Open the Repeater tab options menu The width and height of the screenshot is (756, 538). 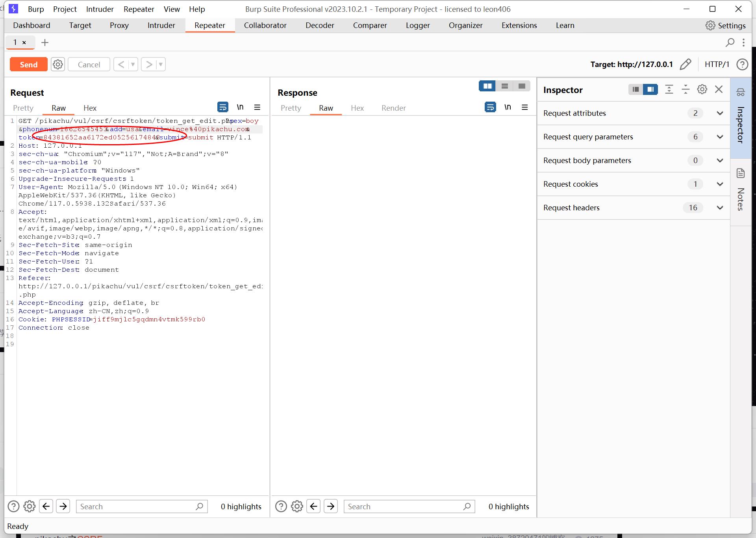pyautogui.click(x=743, y=42)
